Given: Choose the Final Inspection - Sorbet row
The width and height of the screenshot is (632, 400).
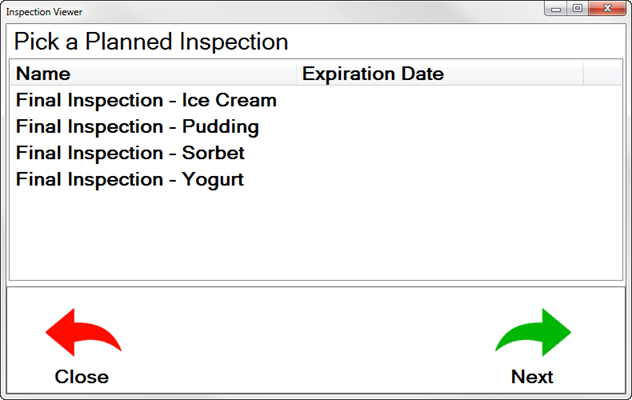Looking at the screenshot, I should (x=130, y=153).
